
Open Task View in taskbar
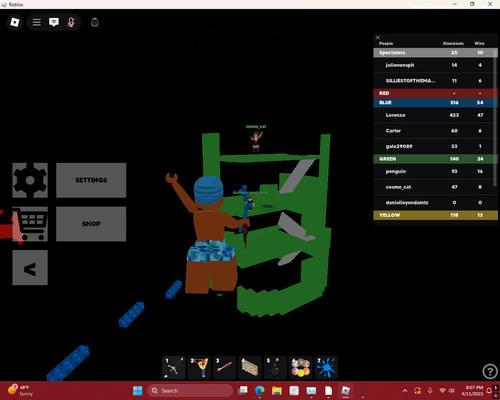[243, 391]
